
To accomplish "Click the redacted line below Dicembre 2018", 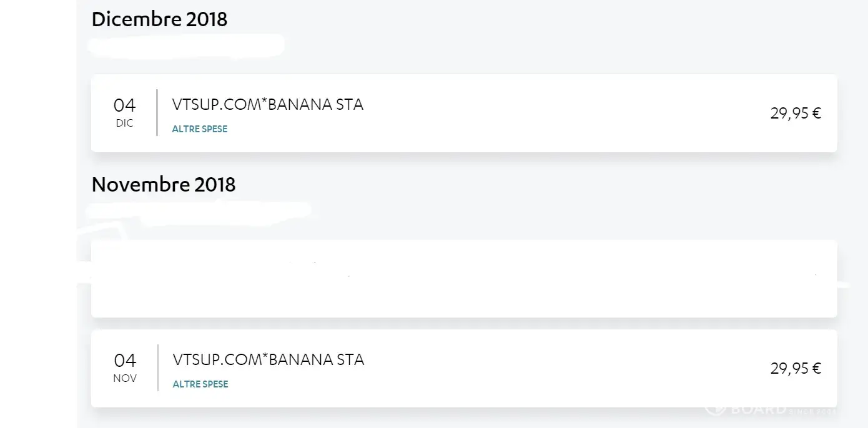I will point(186,46).
